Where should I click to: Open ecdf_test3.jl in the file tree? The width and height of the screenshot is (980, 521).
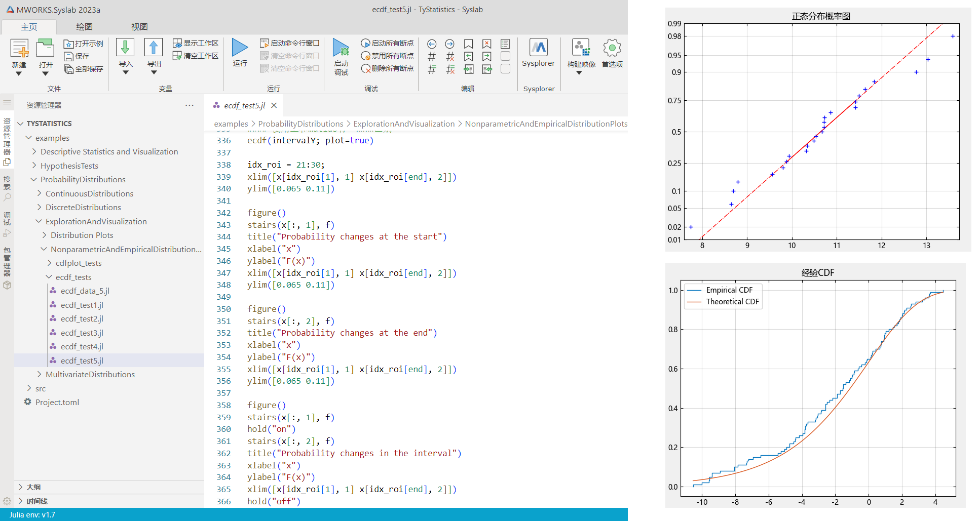(x=82, y=333)
